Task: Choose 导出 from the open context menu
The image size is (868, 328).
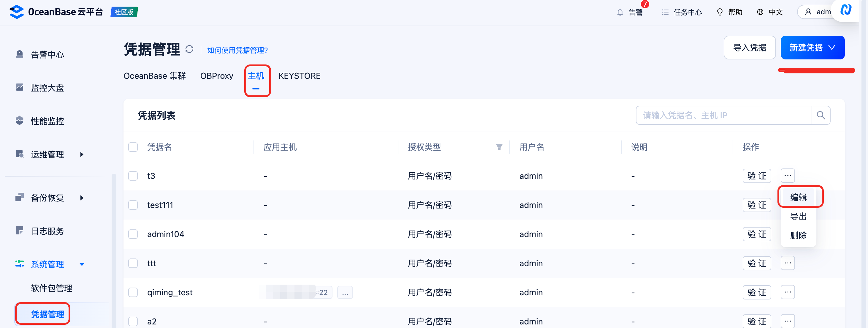Action: [x=798, y=216]
